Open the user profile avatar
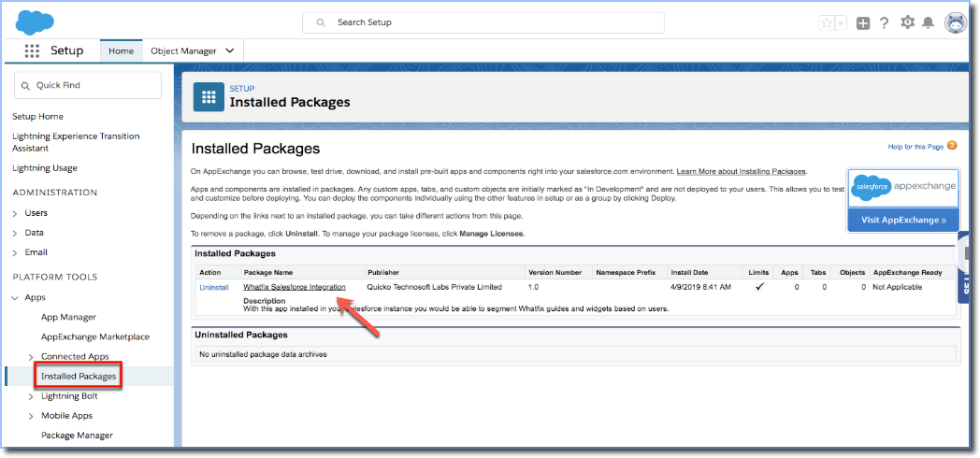 [x=955, y=23]
